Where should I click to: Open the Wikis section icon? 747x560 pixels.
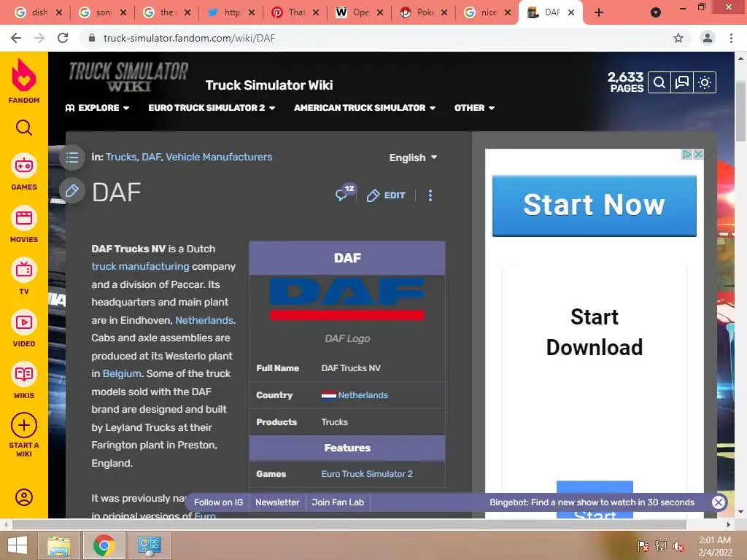pos(24,374)
